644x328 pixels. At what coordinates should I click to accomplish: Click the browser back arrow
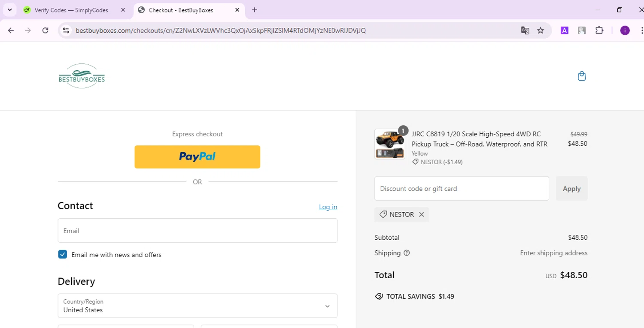pos(11,30)
